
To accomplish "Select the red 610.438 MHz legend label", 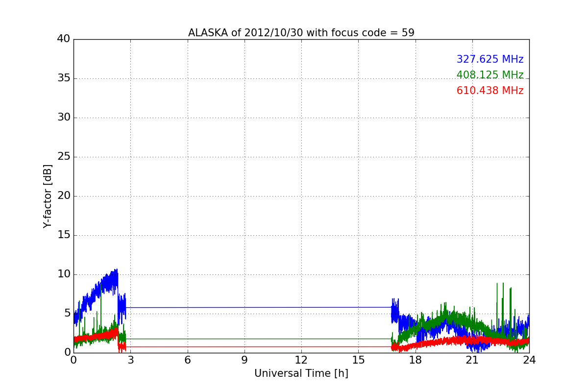I will click(490, 91).
